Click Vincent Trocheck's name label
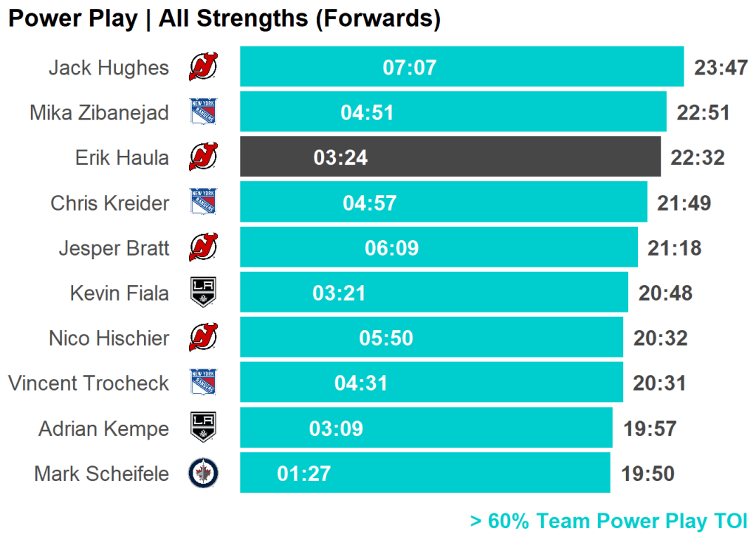The image size is (756, 540). tap(89, 383)
